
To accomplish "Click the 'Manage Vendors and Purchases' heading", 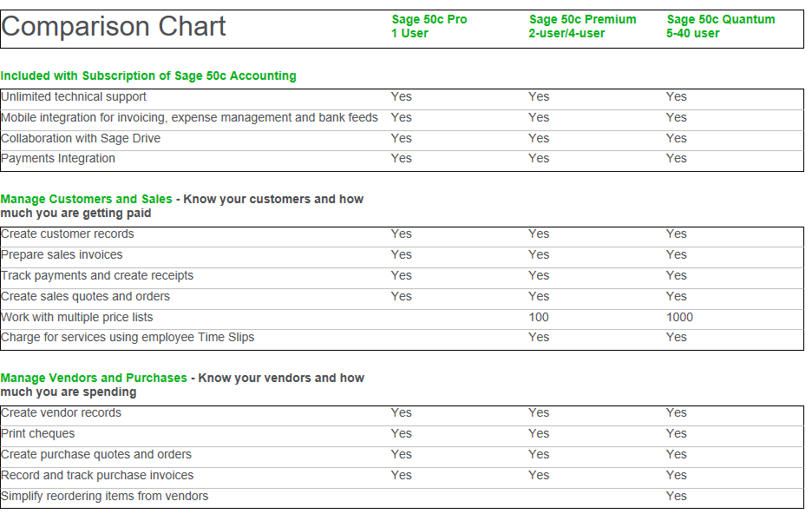I will click(x=94, y=378).
